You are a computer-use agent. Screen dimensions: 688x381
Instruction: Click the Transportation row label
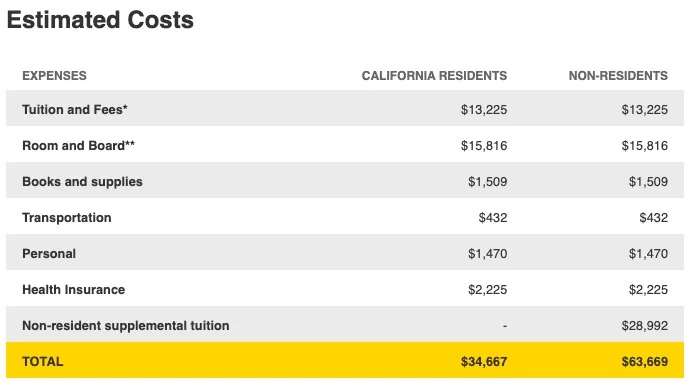coord(67,218)
